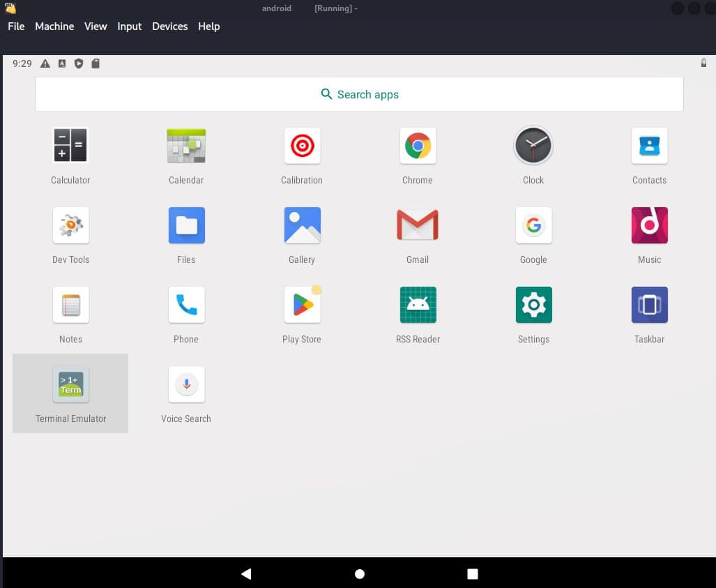Open the Devices menu
Viewport: 716px width, 588px height.
click(x=170, y=27)
